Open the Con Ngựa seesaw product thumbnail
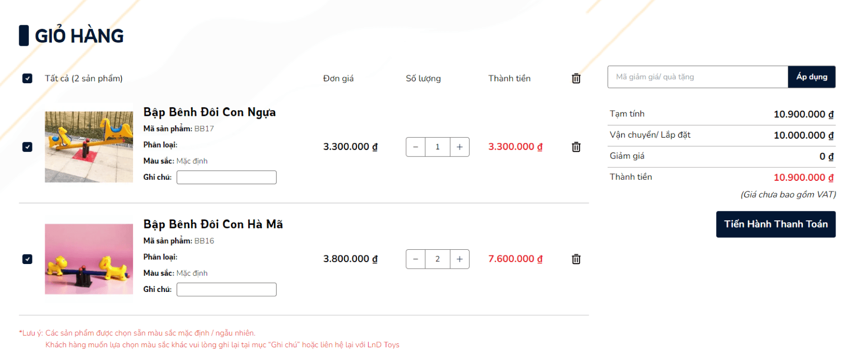The image size is (868, 361). (x=89, y=147)
